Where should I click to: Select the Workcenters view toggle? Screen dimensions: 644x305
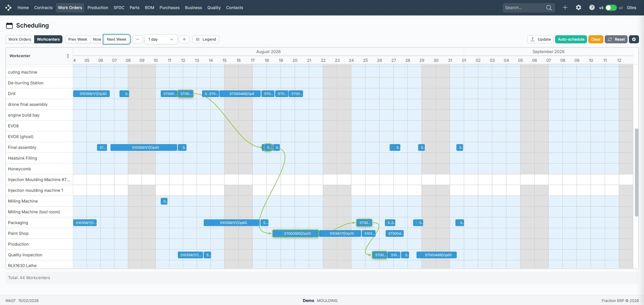(48, 39)
